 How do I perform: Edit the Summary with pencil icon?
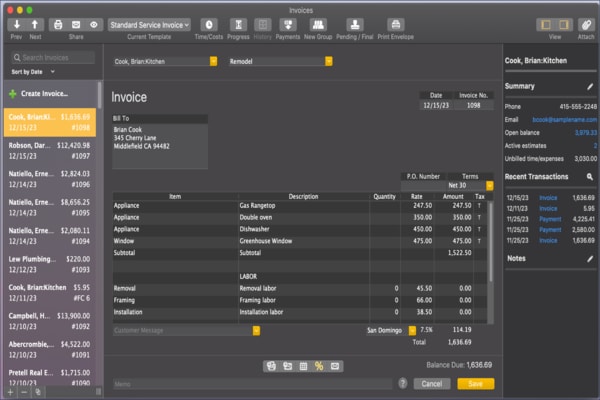point(590,87)
